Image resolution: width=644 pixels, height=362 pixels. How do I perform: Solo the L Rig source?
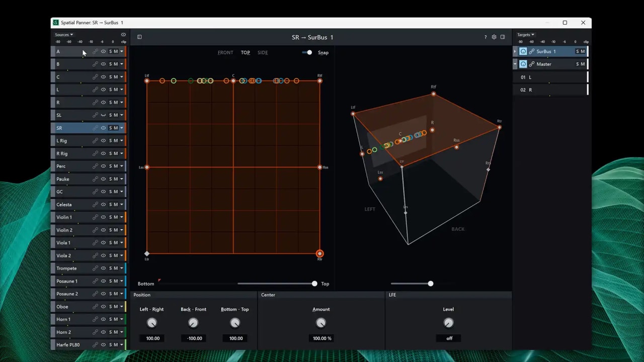pyautogui.click(x=110, y=141)
